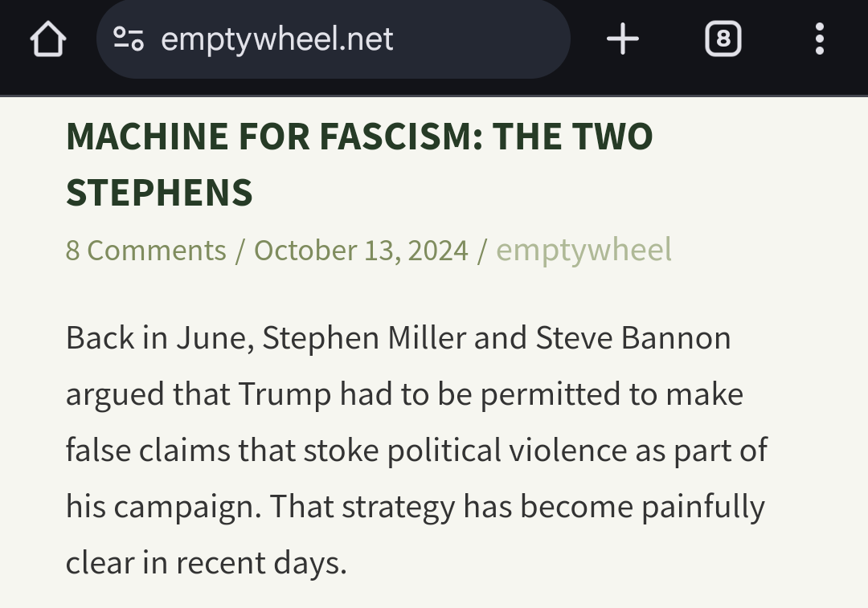The width and height of the screenshot is (868, 608).
Task: Open the emptywheel author link
Action: (x=583, y=250)
